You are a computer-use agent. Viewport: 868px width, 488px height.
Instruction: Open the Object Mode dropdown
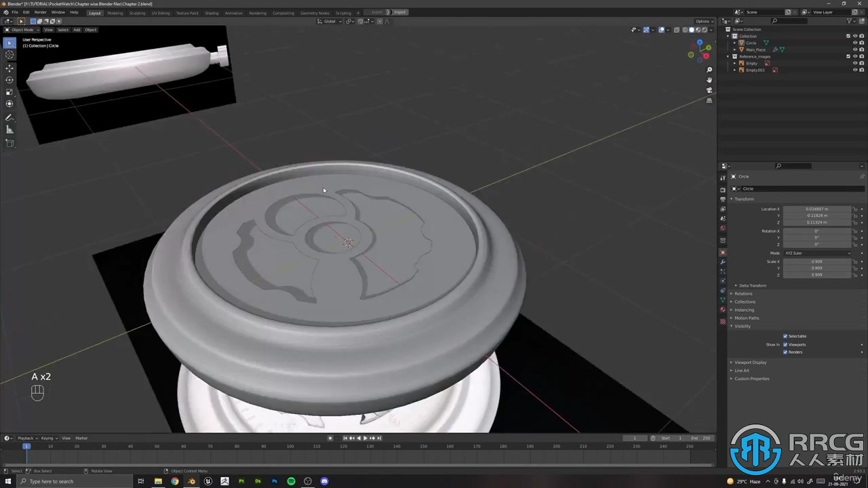pyautogui.click(x=22, y=30)
